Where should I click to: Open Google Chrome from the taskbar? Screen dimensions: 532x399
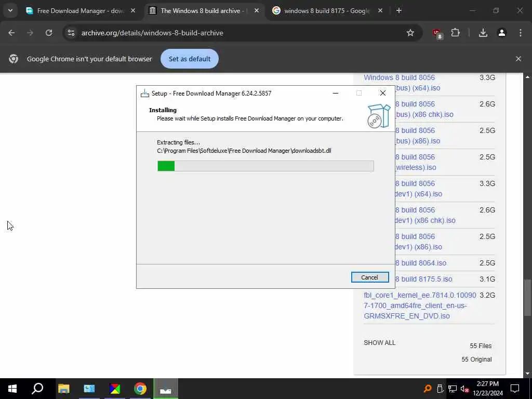tap(140, 389)
